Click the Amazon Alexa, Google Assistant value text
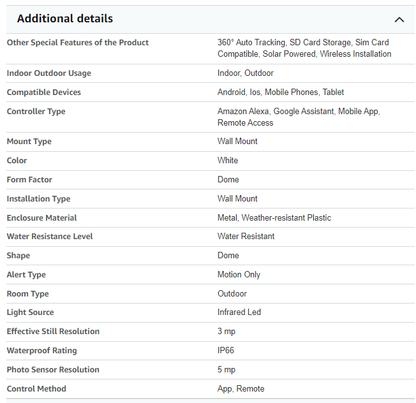 (x=299, y=117)
